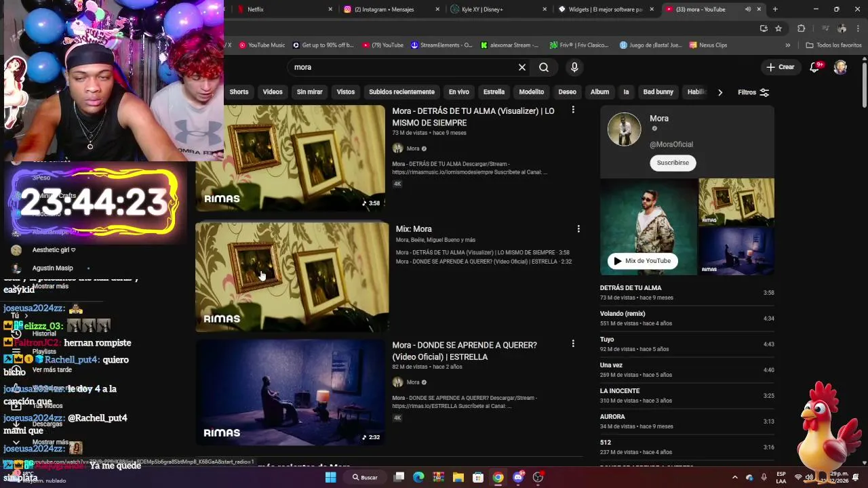This screenshot has width=868, height=488.
Task: Open the Nexus Clips bookmark
Action: point(708,45)
